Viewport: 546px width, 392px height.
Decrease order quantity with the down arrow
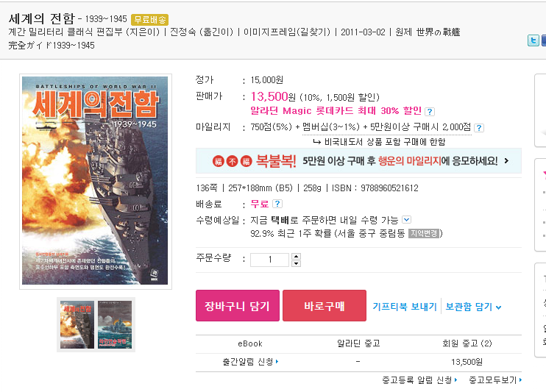pos(296,263)
